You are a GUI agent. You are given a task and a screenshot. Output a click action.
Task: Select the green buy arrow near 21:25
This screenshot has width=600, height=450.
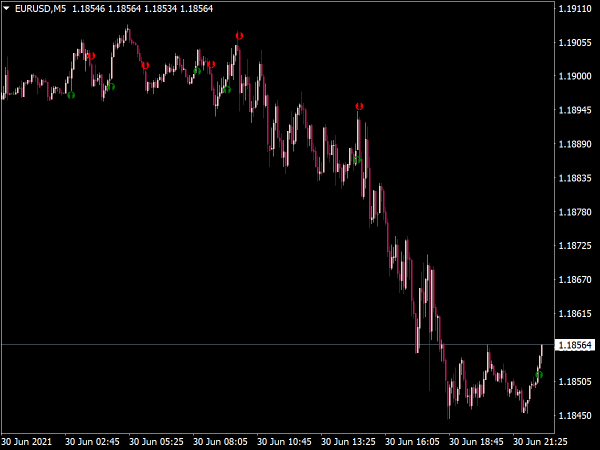539,375
